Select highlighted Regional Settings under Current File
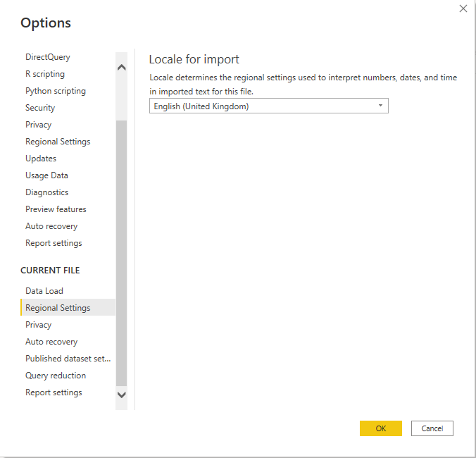This screenshot has height=458, width=476. (68, 307)
